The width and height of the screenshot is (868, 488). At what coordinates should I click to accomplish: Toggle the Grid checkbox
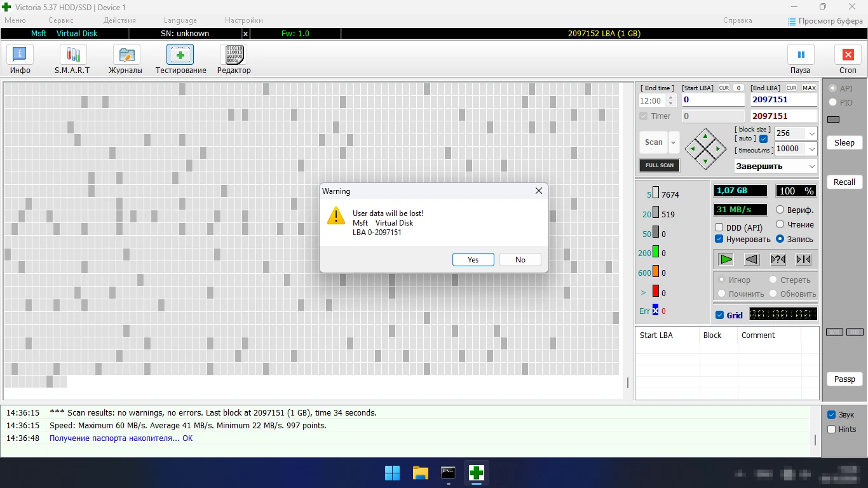tap(719, 315)
